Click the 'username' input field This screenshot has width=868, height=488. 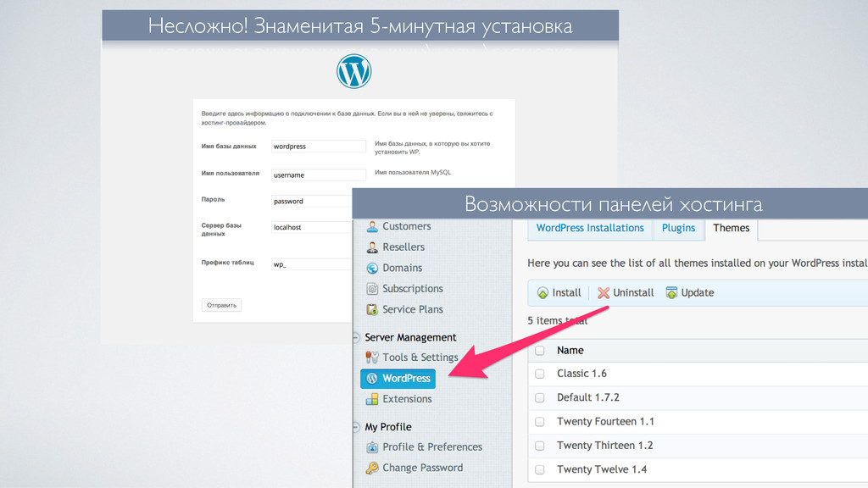[x=319, y=175]
